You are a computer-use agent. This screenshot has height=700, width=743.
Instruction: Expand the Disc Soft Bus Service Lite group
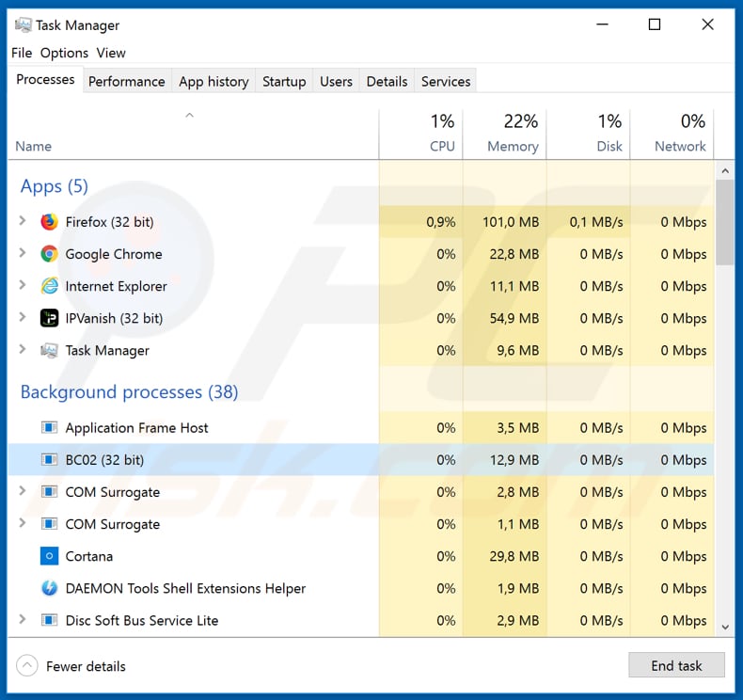point(23,619)
